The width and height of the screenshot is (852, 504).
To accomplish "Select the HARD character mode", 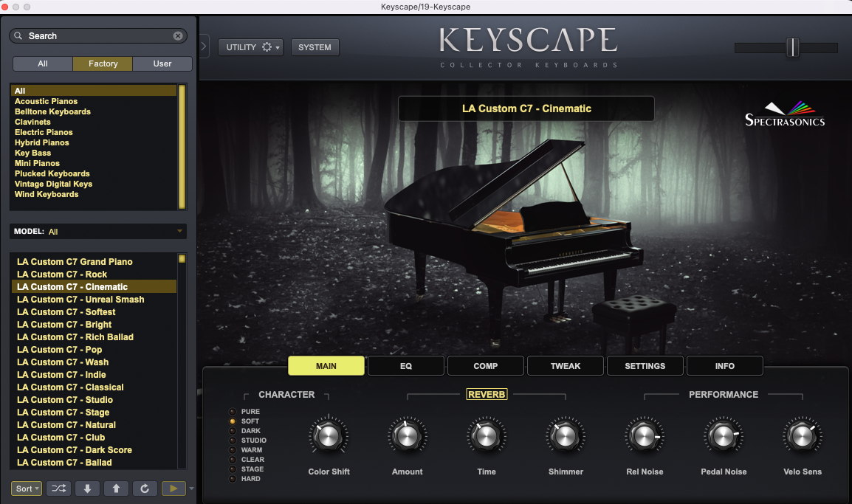I will click(233, 479).
